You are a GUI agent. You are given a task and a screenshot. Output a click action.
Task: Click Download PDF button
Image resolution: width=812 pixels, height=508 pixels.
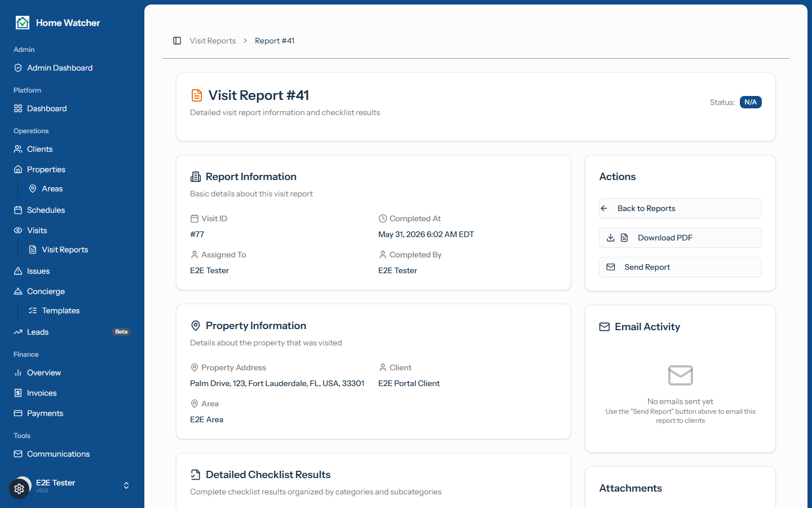[x=680, y=238]
